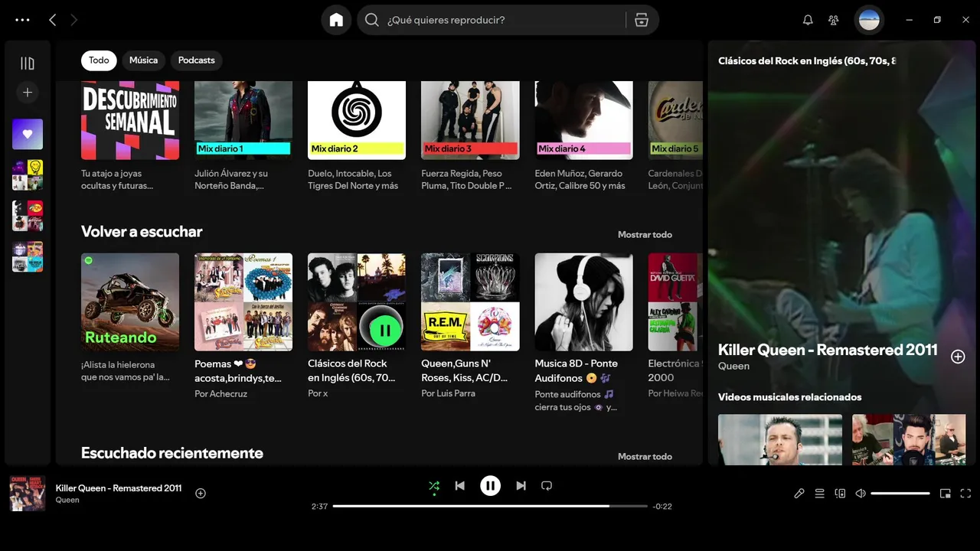Open Queen artist link in side panel
The width and height of the screenshot is (980, 551).
(x=733, y=367)
